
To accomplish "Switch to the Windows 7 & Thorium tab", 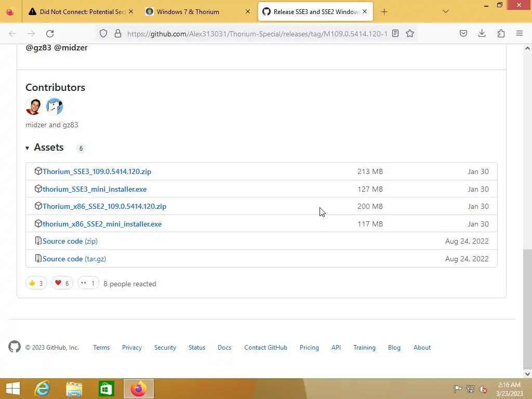I will coord(197,12).
